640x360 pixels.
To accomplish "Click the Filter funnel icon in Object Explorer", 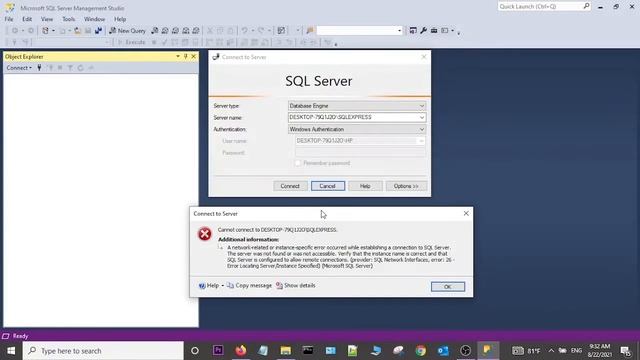I will (x=70, y=68).
